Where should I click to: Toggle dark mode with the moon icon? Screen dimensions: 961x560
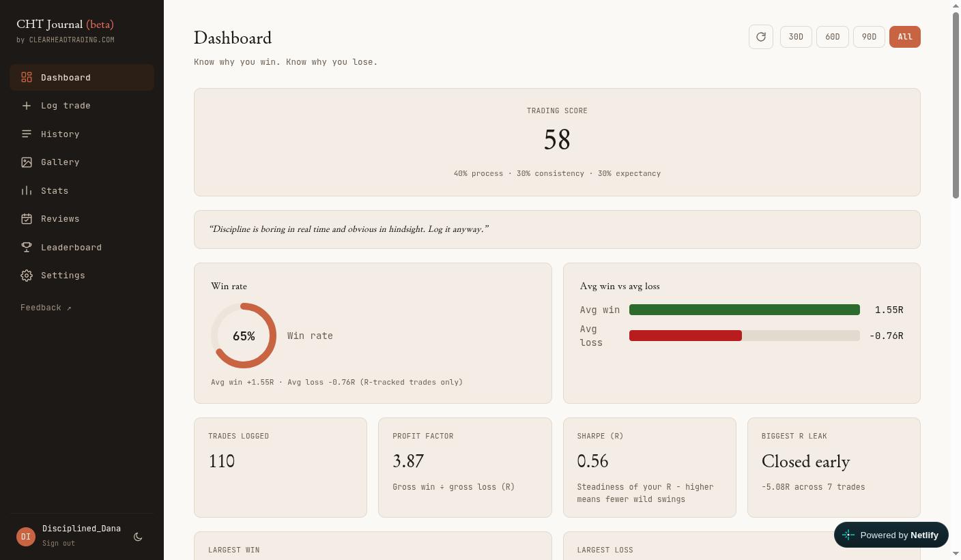[138, 537]
